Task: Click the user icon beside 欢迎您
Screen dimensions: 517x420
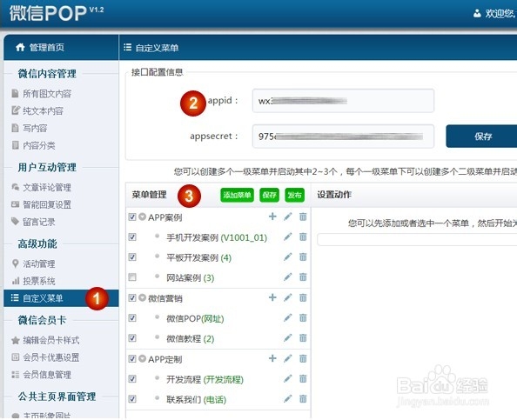Action: point(477,13)
